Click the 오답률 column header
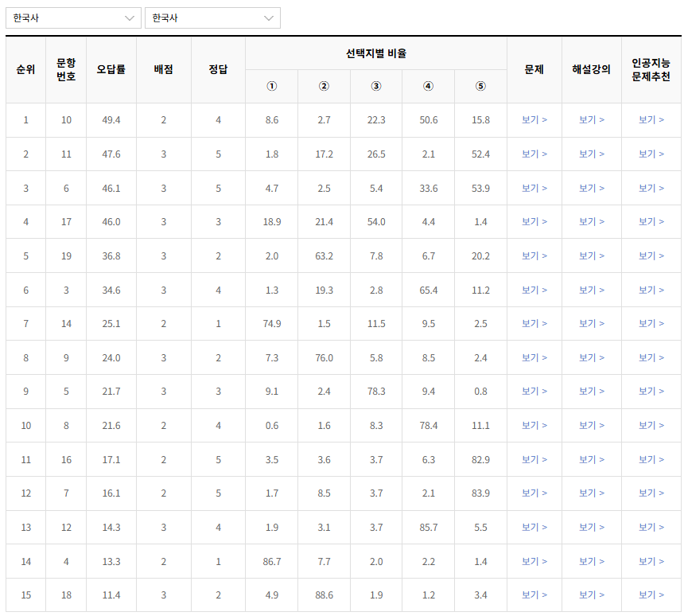 [111, 68]
